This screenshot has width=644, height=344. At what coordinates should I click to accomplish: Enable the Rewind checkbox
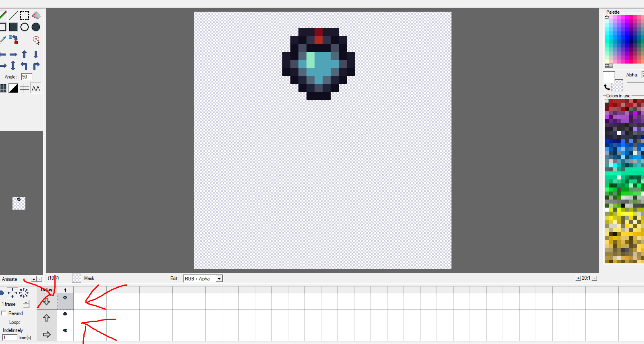point(4,313)
